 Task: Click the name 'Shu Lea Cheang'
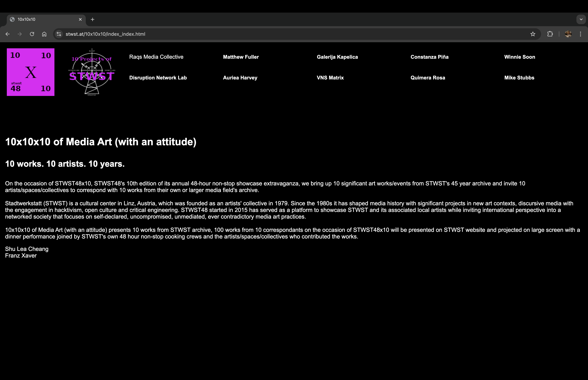pyautogui.click(x=27, y=249)
